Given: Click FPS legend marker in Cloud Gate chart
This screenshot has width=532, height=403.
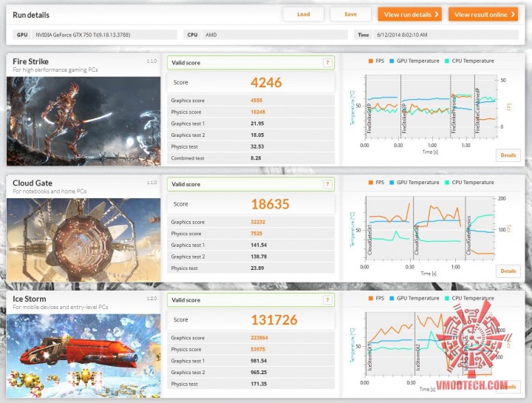Looking at the screenshot, I should pos(370,183).
